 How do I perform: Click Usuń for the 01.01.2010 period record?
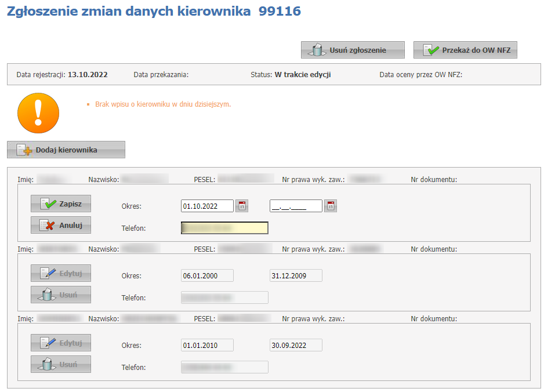pos(61,364)
